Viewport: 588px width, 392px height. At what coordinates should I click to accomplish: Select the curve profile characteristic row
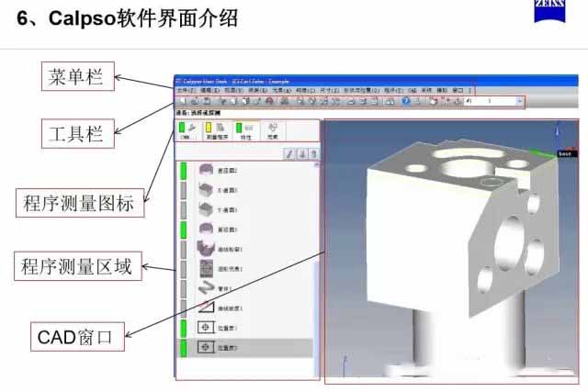point(245,249)
